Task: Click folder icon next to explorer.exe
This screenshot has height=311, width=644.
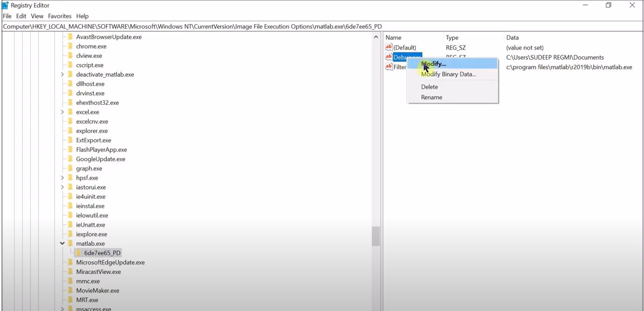Action: click(x=70, y=131)
